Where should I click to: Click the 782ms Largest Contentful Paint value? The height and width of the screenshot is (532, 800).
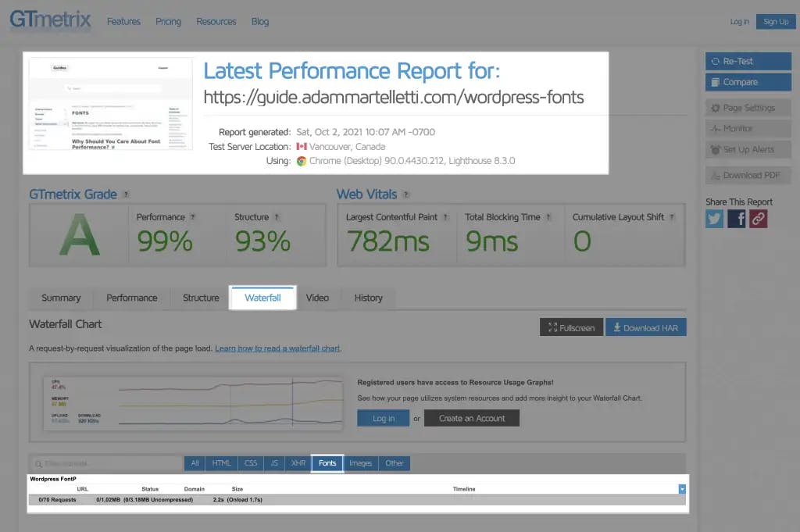388,241
